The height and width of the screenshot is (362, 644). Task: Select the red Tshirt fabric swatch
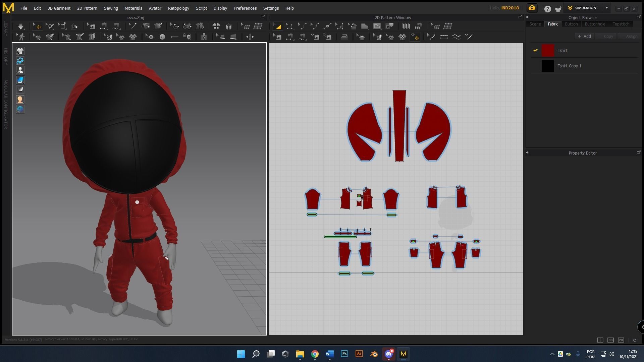(x=548, y=50)
